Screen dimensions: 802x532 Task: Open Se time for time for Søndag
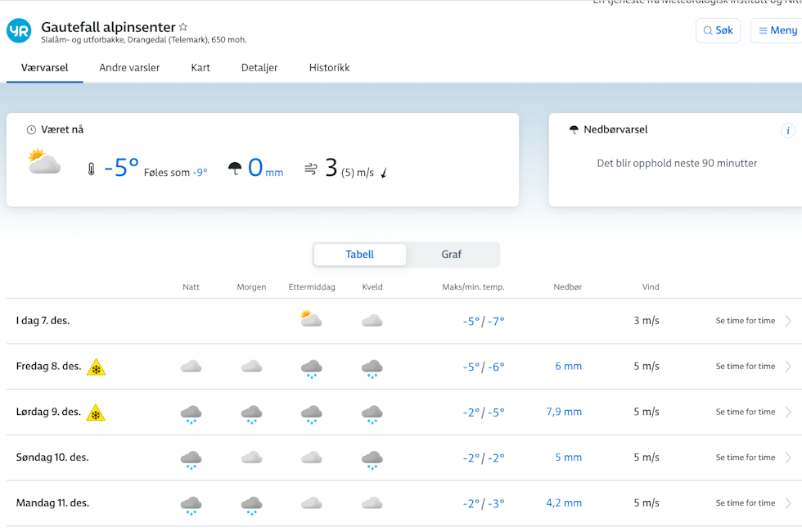pos(746,458)
